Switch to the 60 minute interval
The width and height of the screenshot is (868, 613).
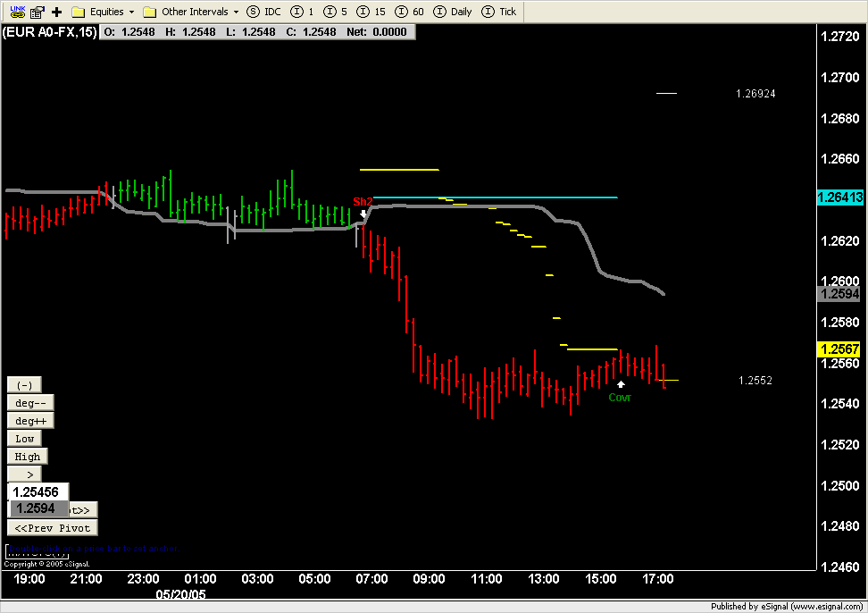(x=410, y=12)
